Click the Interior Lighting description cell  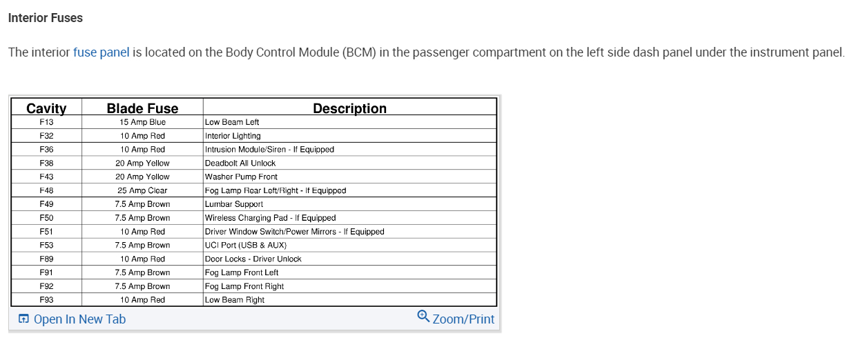pyautogui.click(x=233, y=136)
